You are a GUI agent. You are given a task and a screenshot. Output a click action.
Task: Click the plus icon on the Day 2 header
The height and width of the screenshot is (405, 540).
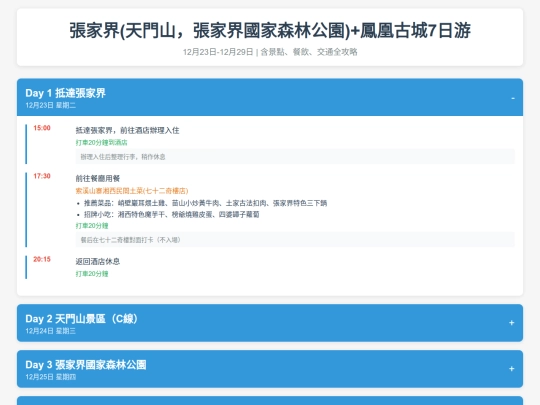tap(511, 323)
